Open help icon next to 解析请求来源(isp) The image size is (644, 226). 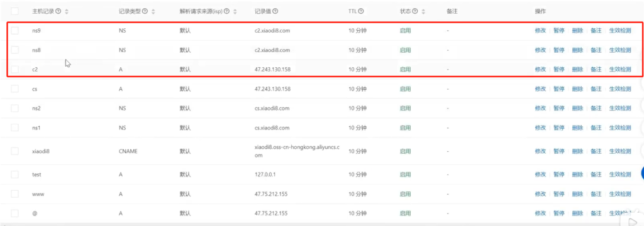(x=226, y=11)
